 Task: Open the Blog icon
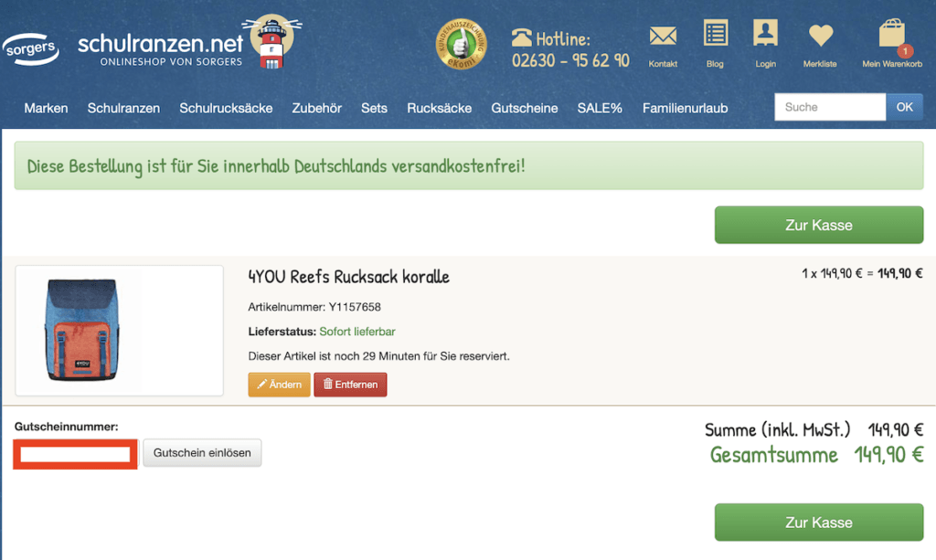tap(715, 33)
